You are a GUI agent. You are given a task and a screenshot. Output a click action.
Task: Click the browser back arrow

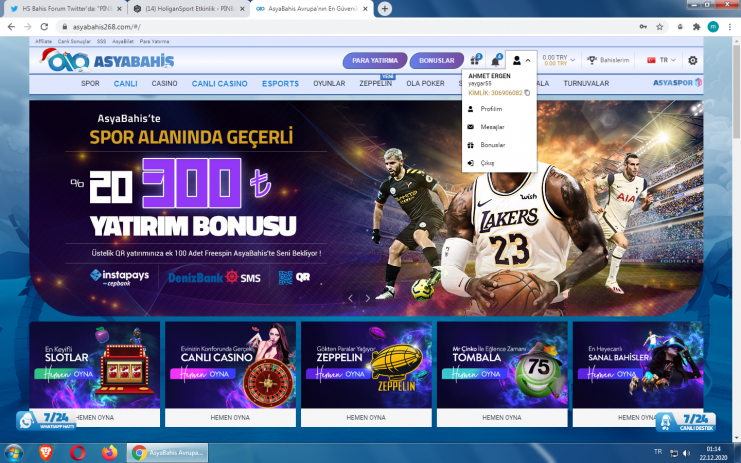point(11,27)
